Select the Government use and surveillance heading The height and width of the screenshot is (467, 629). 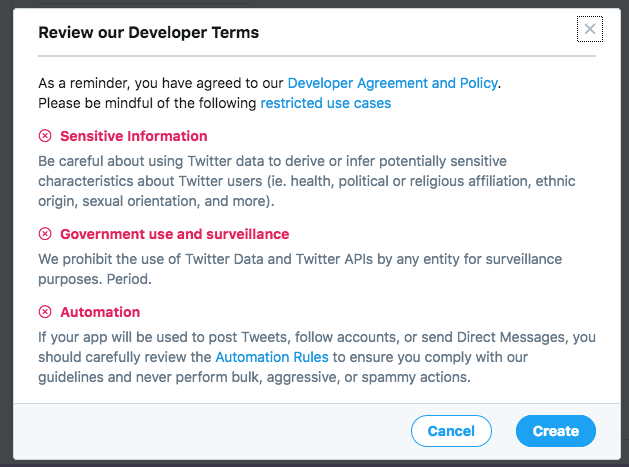pyautogui.click(x=174, y=234)
